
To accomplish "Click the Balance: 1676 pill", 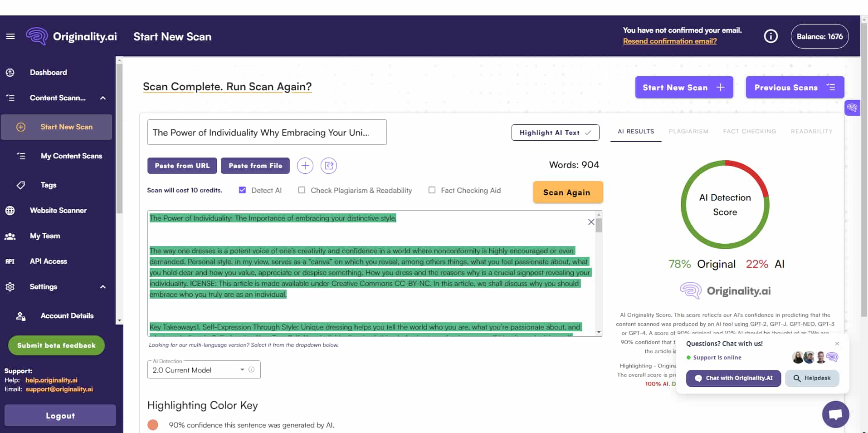I will (x=819, y=36).
